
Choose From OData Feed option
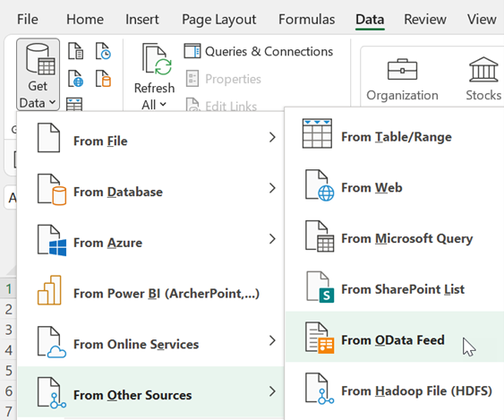395,337
